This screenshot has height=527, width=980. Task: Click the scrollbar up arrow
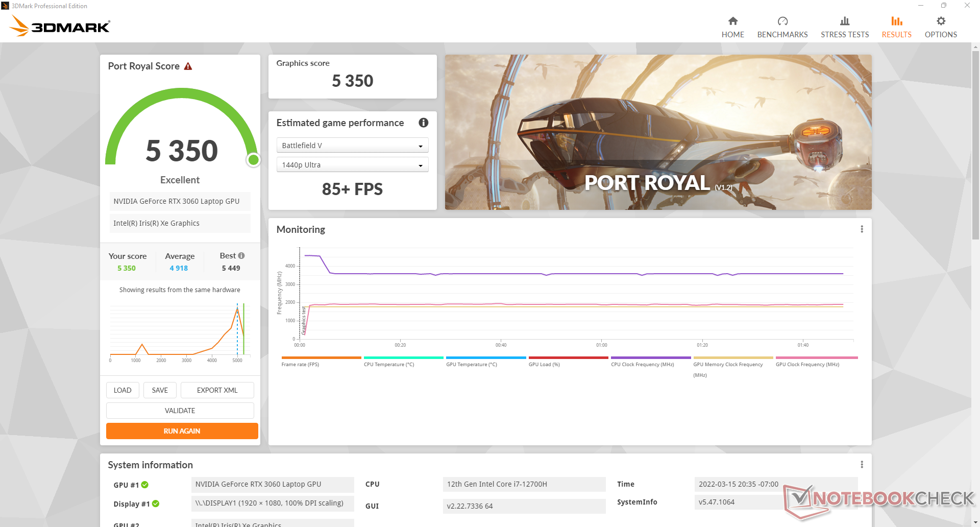(975, 47)
